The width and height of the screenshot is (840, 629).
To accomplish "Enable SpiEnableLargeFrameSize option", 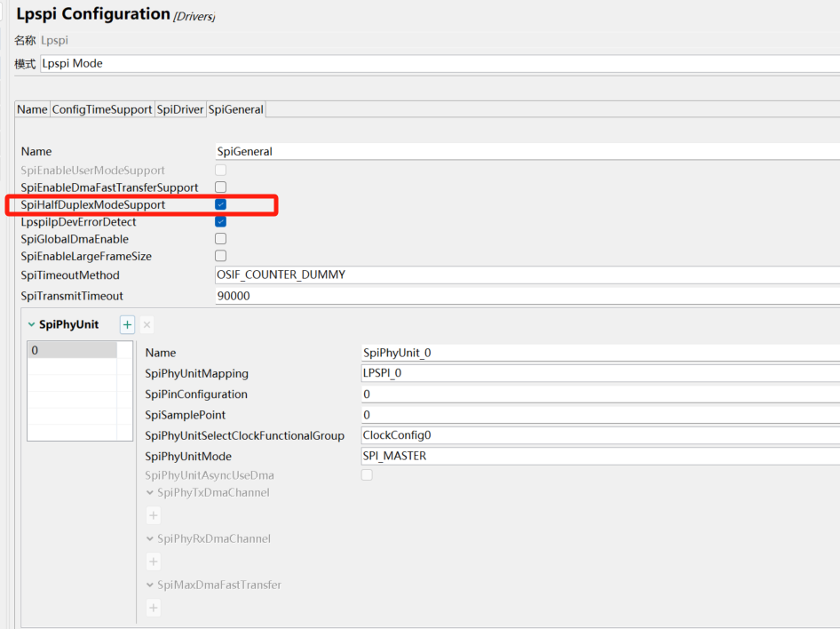I will point(220,256).
